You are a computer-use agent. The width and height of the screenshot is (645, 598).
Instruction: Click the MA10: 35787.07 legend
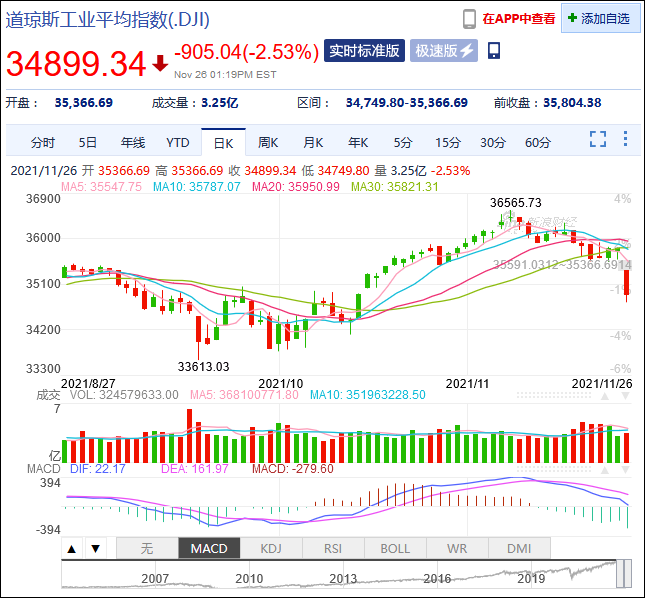coord(197,187)
